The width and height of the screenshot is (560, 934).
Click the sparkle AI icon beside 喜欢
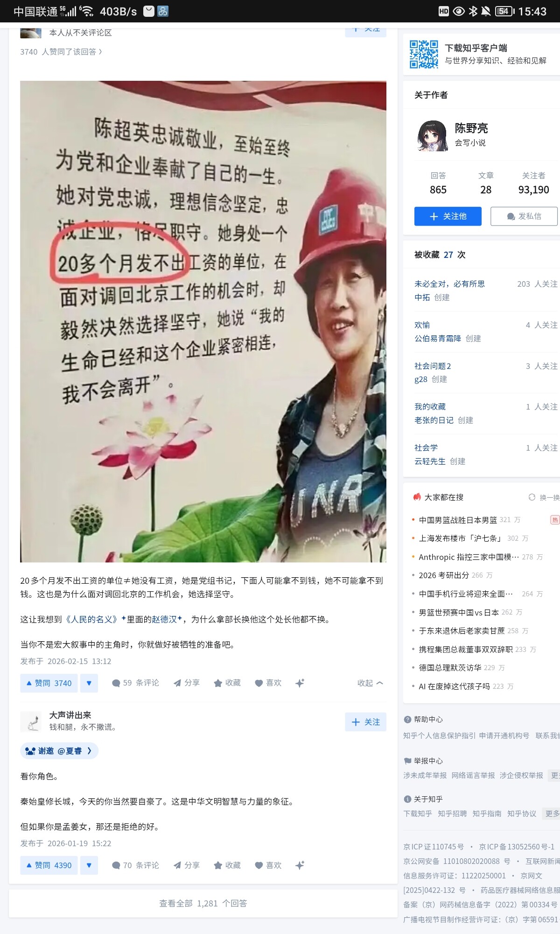(300, 683)
